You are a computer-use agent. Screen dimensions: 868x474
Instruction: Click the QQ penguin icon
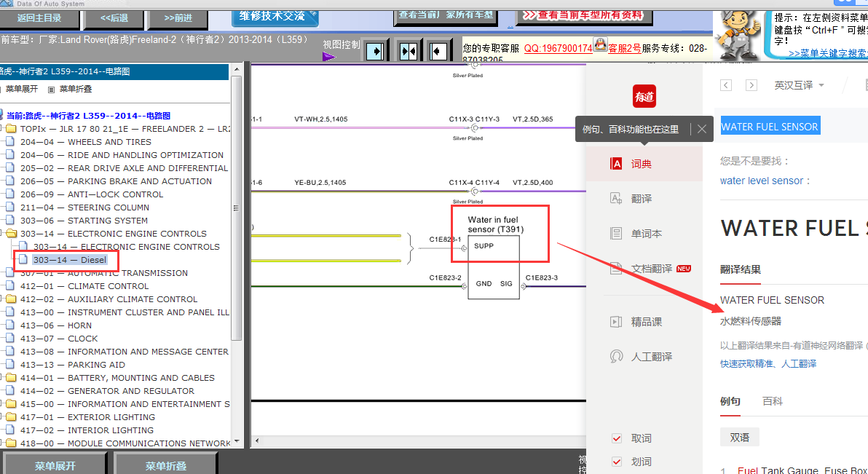point(600,44)
